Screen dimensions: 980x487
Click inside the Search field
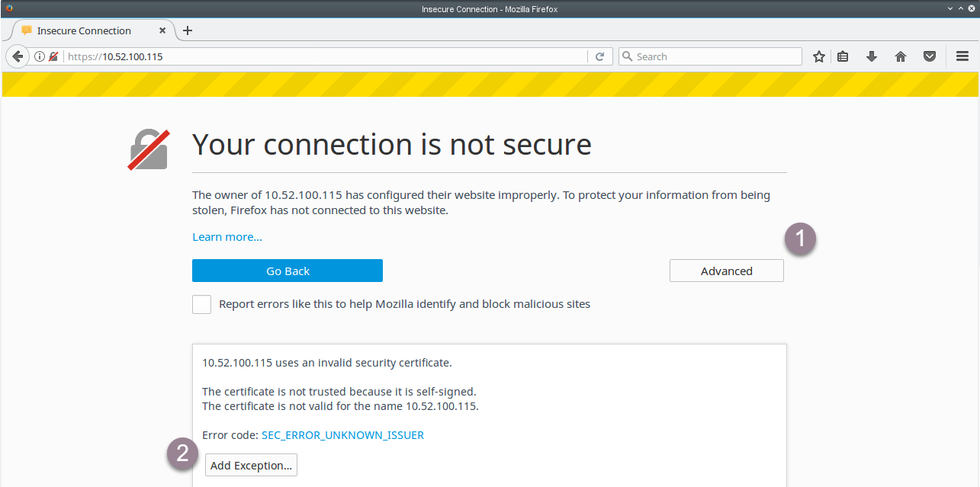pyautogui.click(x=709, y=56)
